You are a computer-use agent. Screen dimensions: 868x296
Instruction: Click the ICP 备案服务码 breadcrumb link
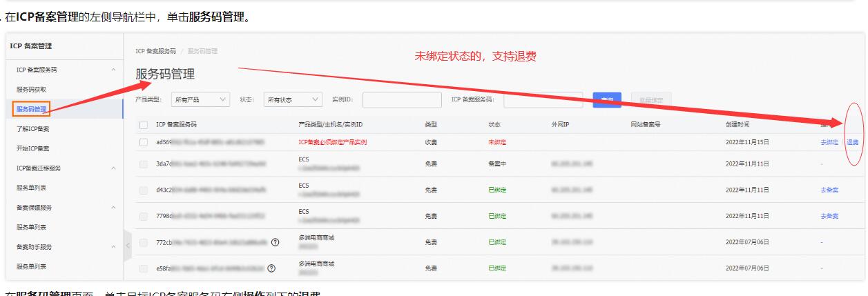pos(155,51)
